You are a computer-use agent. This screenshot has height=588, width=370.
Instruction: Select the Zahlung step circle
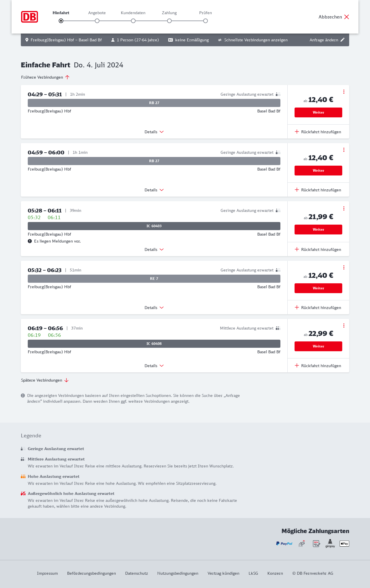169,21
